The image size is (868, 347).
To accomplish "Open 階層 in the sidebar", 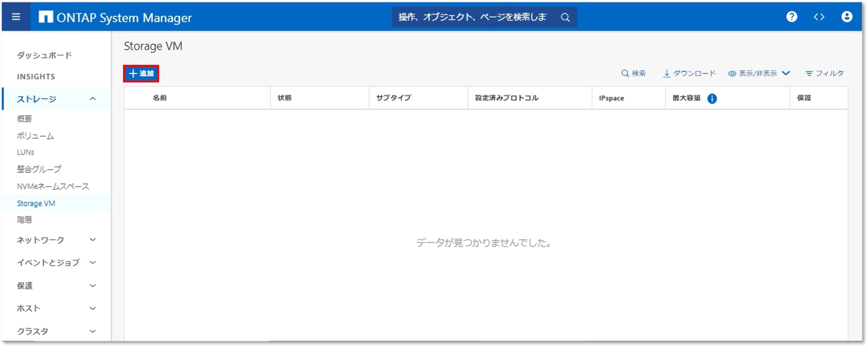I will tap(24, 220).
